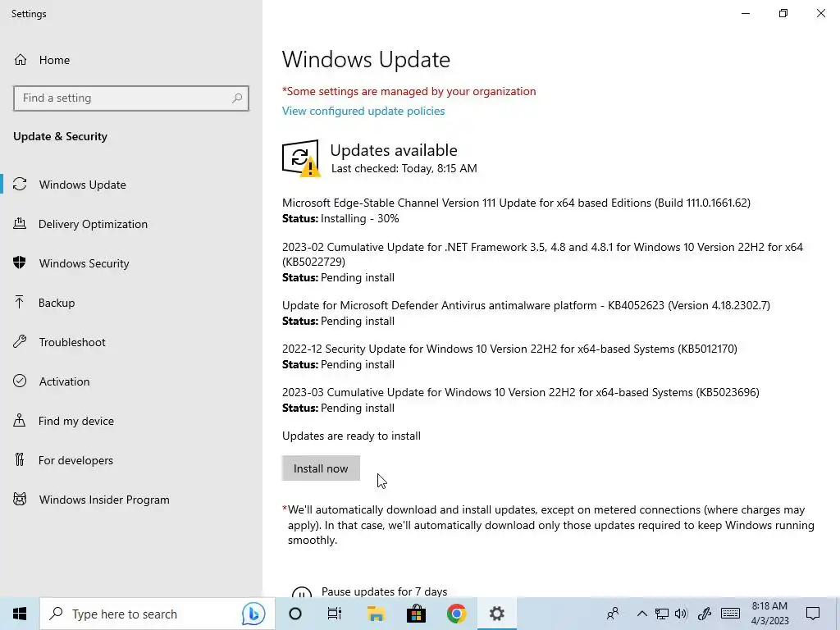Screen dimensions: 840x630
Task: Click the search magnifier in Find a setting
Action: (x=237, y=98)
